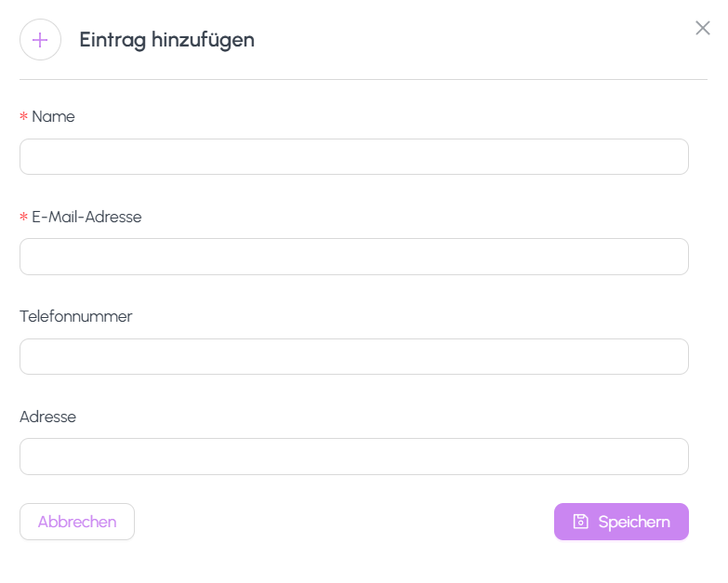Close the Eintrag hinzufügen dialog
This screenshot has height=583, width=728.
click(703, 28)
